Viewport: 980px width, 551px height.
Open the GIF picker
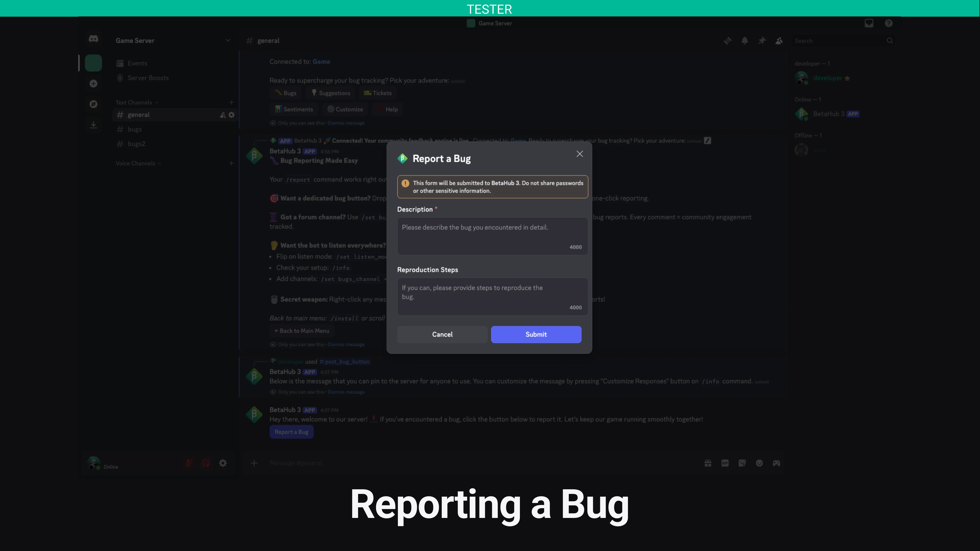[725, 463]
